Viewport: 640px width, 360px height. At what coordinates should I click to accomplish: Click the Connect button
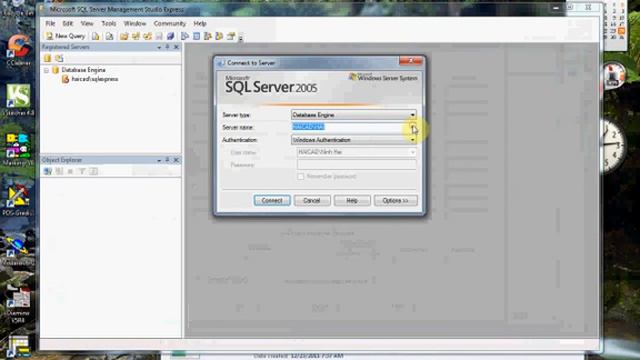pyautogui.click(x=272, y=200)
